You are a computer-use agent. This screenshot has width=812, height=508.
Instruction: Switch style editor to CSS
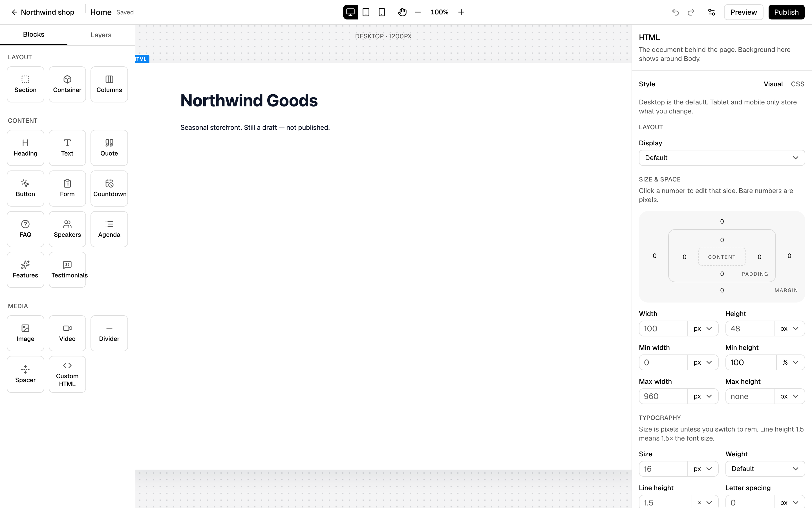797,84
